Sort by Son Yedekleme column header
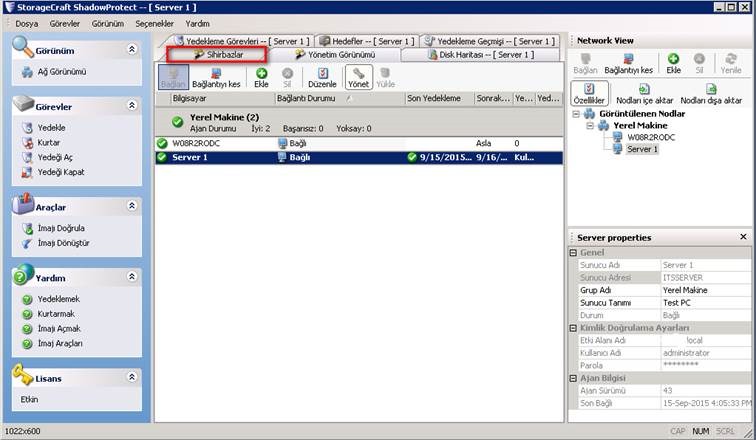This screenshot has height=440, width=756. 439,98
